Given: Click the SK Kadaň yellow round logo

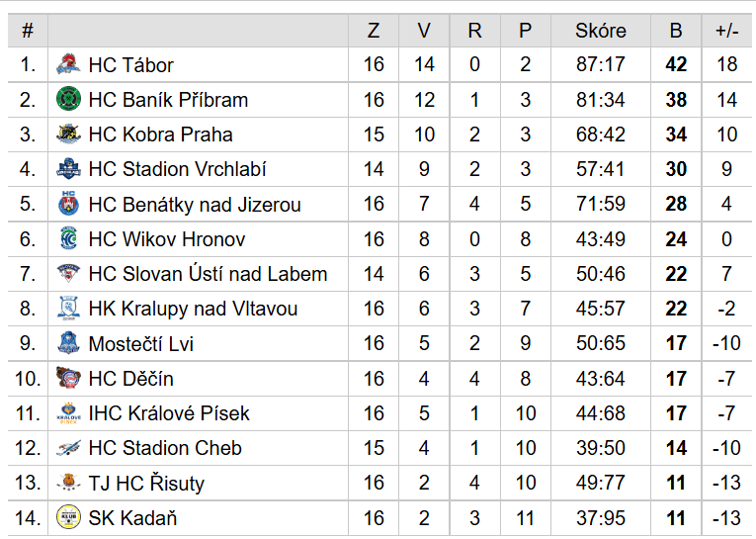Looking at the screenshot, I should pos(68,517).
